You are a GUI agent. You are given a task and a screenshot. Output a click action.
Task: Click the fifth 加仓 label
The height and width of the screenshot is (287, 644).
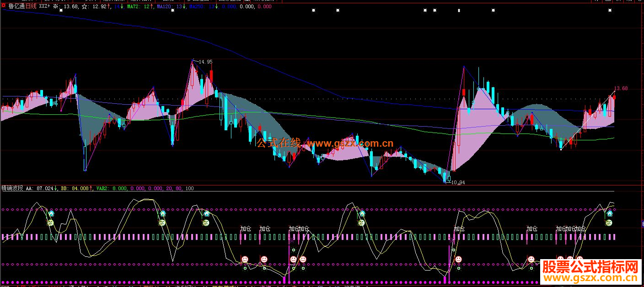459,229
